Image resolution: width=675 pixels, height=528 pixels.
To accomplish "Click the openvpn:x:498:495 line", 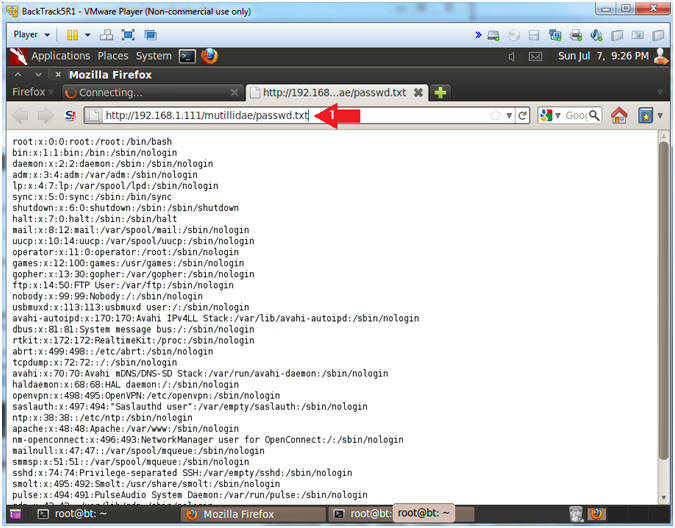I will point(146,395).
